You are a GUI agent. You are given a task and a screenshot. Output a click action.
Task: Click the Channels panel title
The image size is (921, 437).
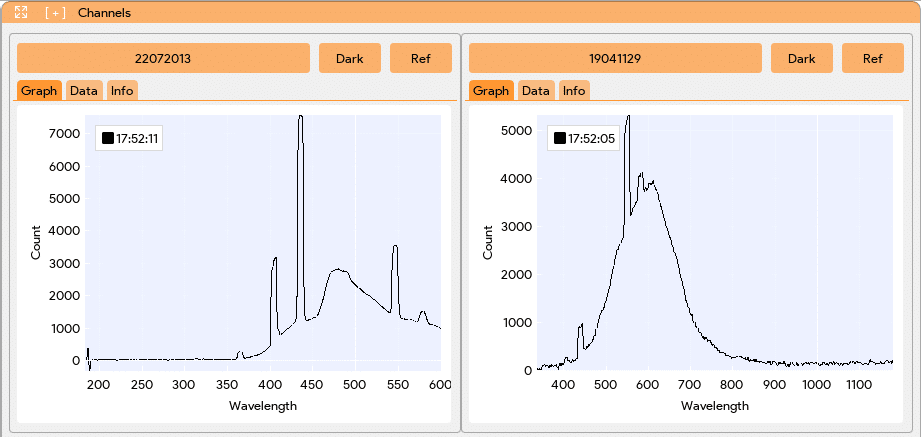coord(104,12)
